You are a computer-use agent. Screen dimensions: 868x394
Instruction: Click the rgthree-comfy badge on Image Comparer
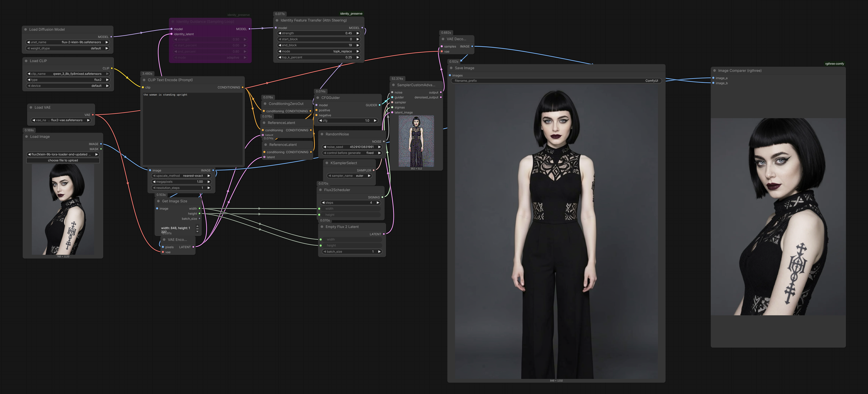[834, 64]
